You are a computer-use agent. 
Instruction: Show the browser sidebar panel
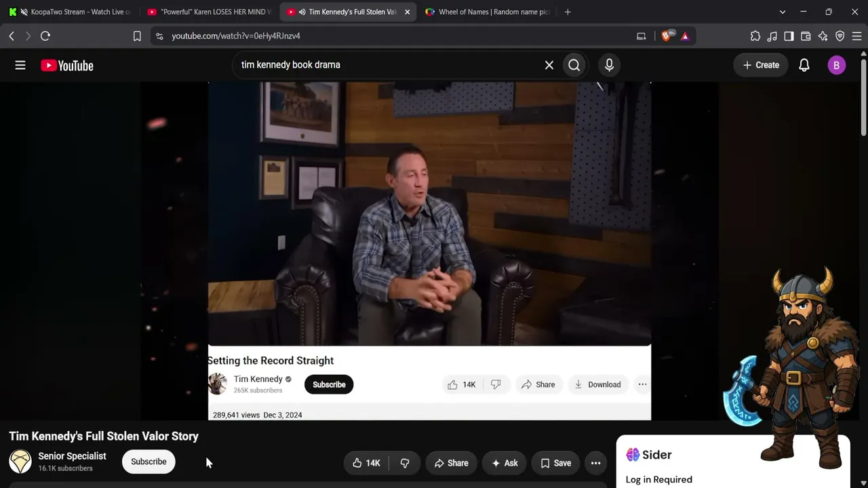tap(789, 36)
